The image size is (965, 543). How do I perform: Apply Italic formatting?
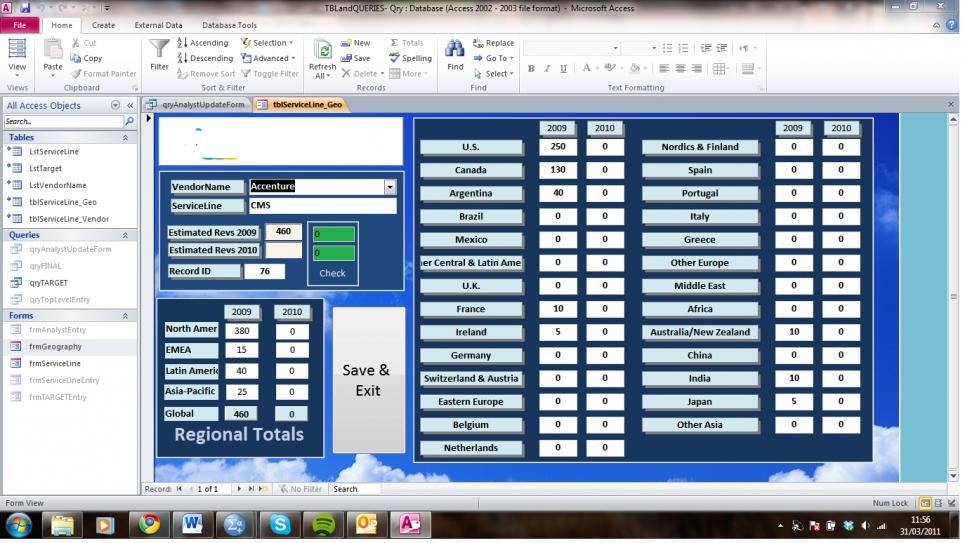547,68
